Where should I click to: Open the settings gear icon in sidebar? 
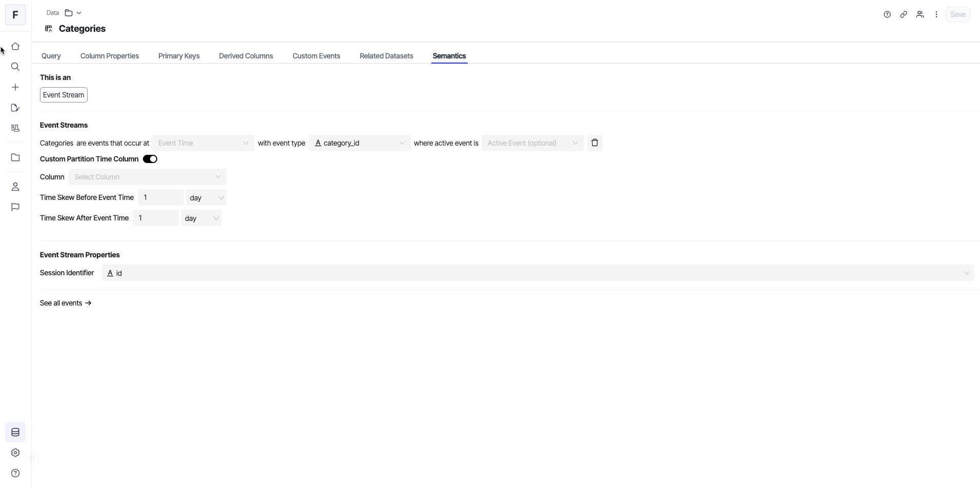tap(15, 453)
